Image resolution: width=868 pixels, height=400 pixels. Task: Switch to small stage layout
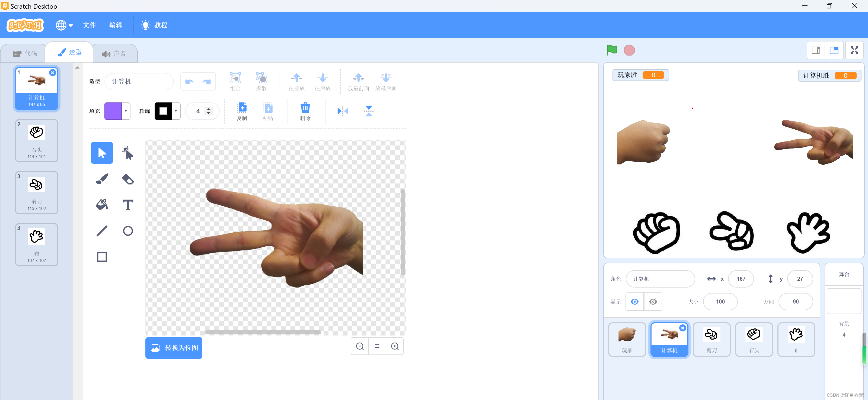point(816,50)
